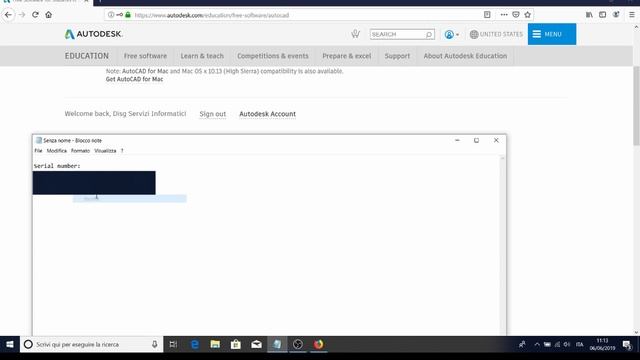The width and height of the screenshot is (640, 360).
Task: Click the search magnifier icon
Action: coord(429,35)
